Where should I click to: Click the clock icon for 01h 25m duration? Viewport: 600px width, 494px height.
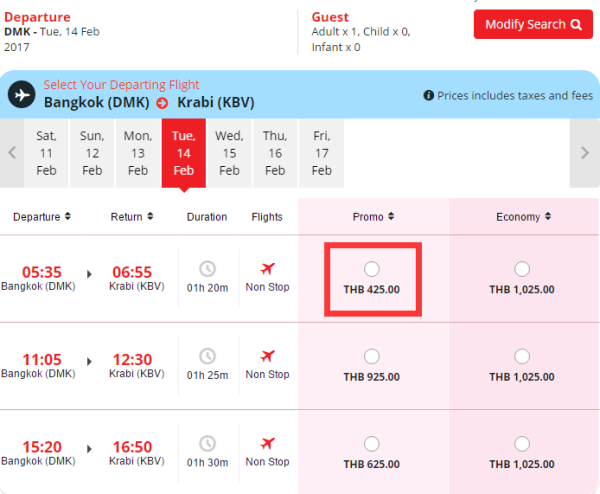point(207,356)
